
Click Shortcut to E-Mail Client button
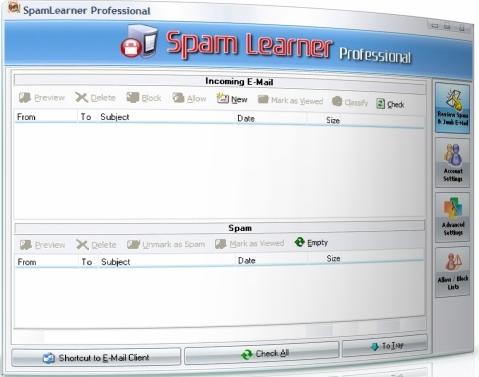[96, 358]
